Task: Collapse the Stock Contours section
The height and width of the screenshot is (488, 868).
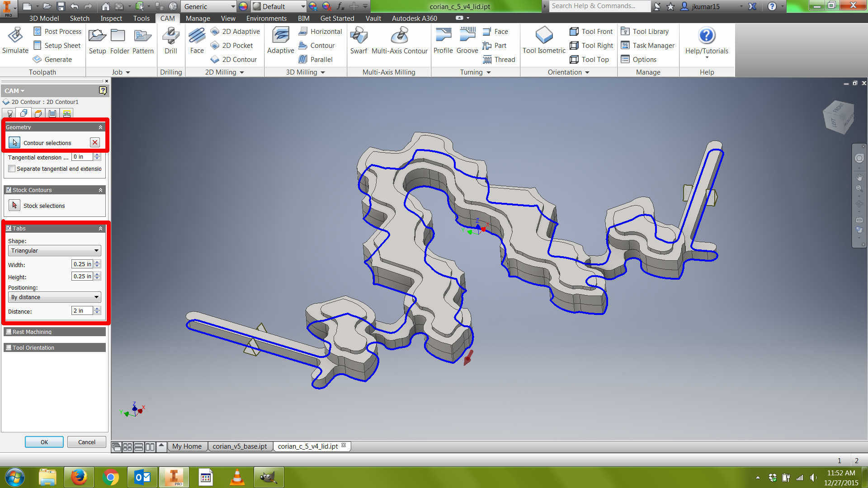Action: (x=100, y=190)
